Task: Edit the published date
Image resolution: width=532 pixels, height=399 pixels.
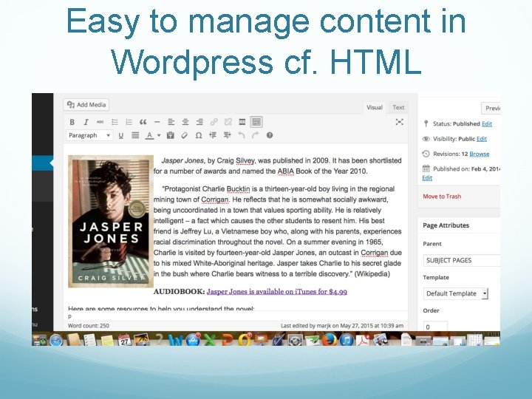Action: point(427,178)
